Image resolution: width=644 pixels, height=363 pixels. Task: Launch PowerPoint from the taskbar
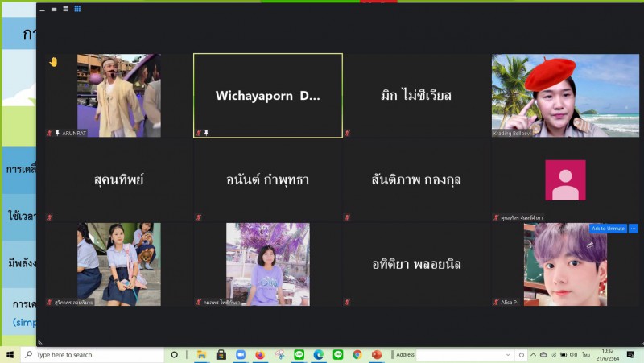coord(376,354)
